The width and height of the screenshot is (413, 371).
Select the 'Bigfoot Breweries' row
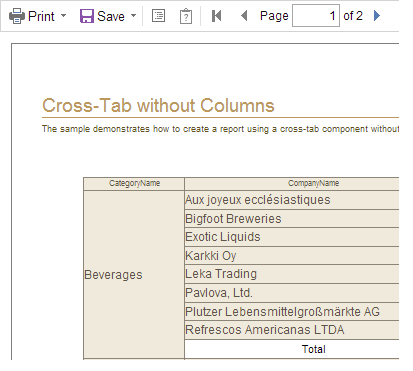(x=292, y=219)
